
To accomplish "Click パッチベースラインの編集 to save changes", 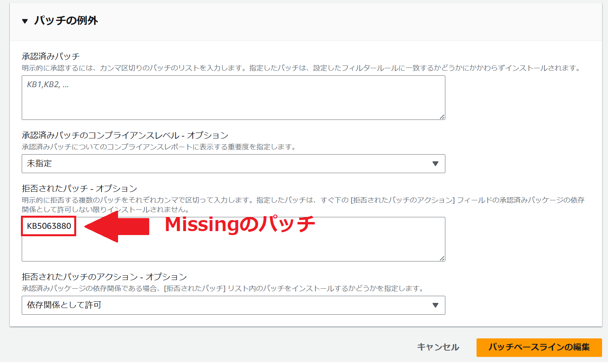I will 540,347.
